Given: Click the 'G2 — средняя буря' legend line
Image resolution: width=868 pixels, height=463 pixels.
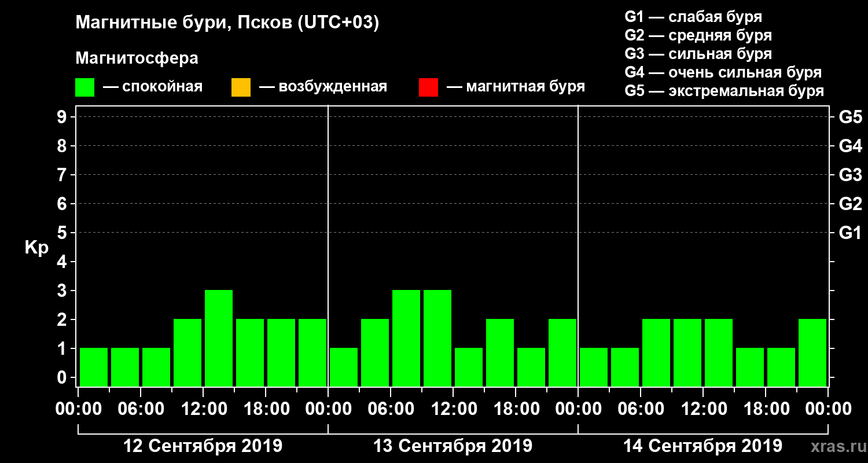Looking at the screenshot, I should [x=698, y=35].
